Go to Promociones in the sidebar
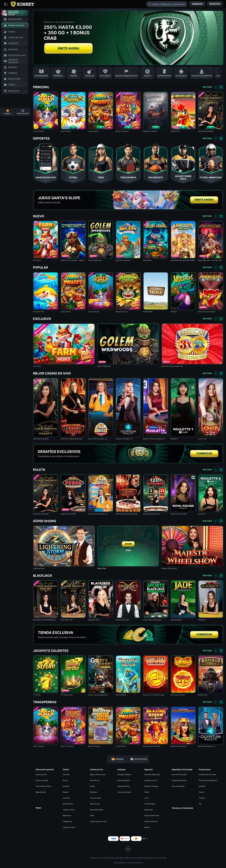Viewport: 226px width, 868px height. [x=15, y=19]
